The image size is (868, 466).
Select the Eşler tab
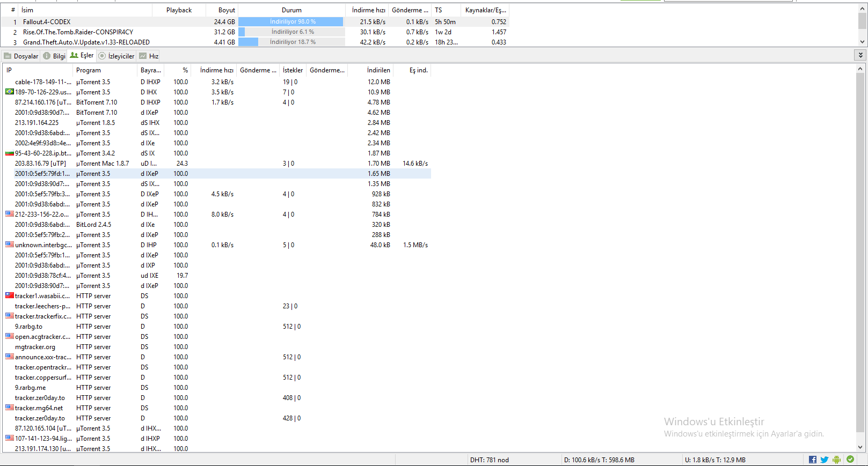82,55
